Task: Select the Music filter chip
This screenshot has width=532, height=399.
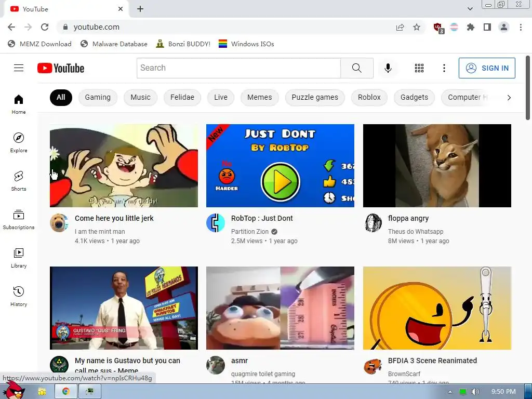Action: click(x=140, y=98)
